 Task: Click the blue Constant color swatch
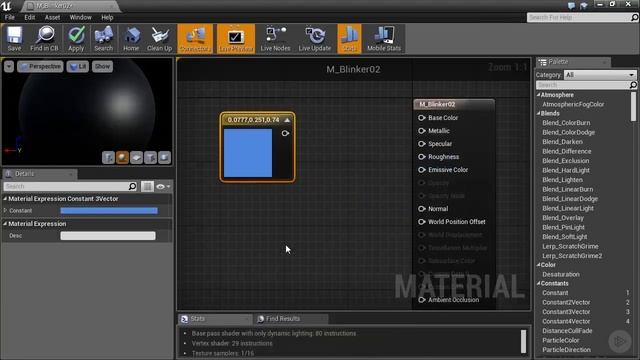coord(109,211)
